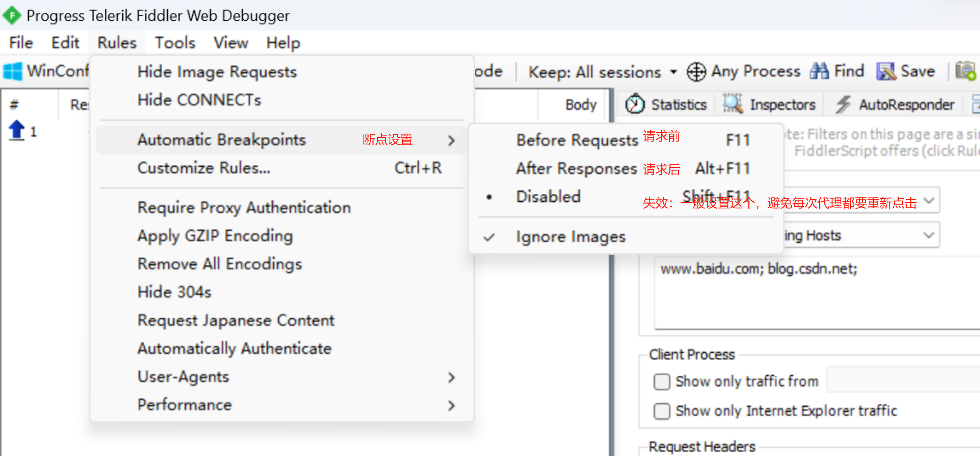This screenshot has height=456, width=980.
Task: Enable Show only Internet Explorer traffic
Action: point(662,411)
